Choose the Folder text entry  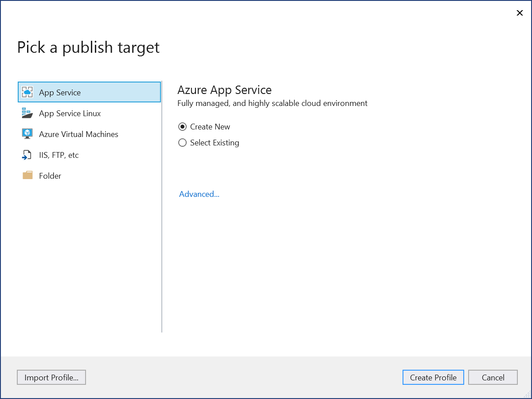click(50, 176)
